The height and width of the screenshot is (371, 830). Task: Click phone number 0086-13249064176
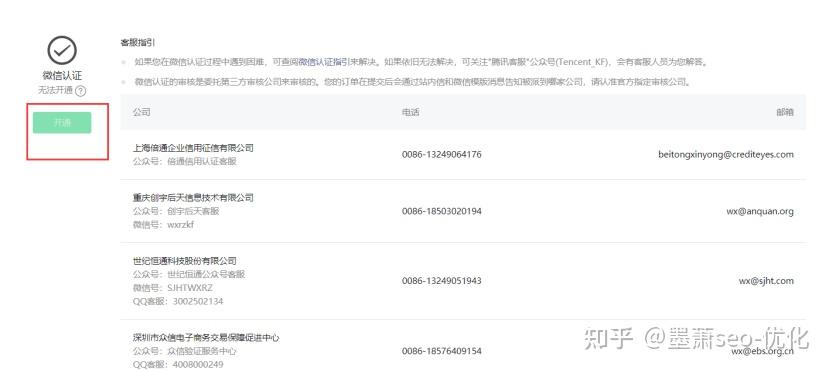(x=441, y=155)
